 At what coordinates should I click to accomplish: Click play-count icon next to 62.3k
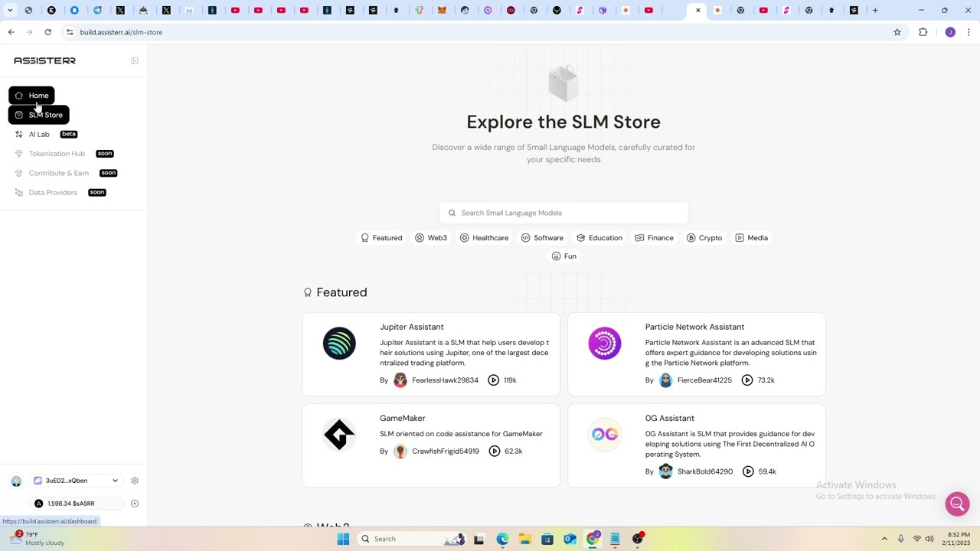[495, 452]
